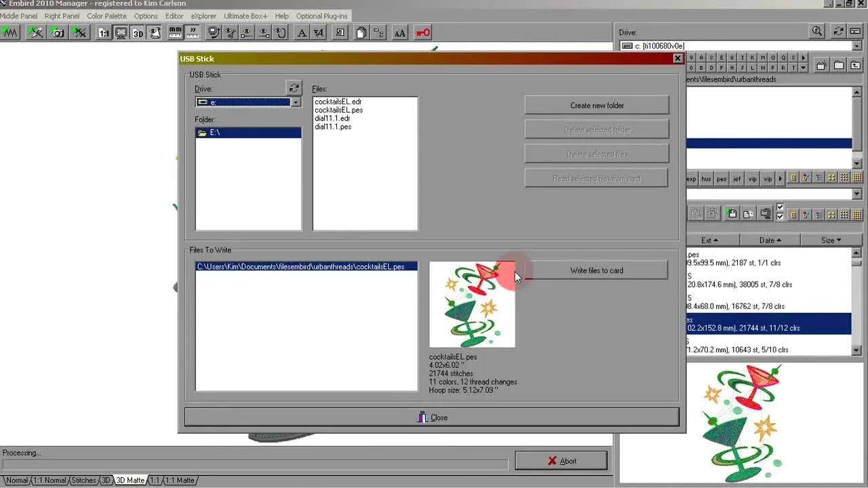Click the copy documents icon in the right panel
The image size is (868, 488).
pos(749,213)
